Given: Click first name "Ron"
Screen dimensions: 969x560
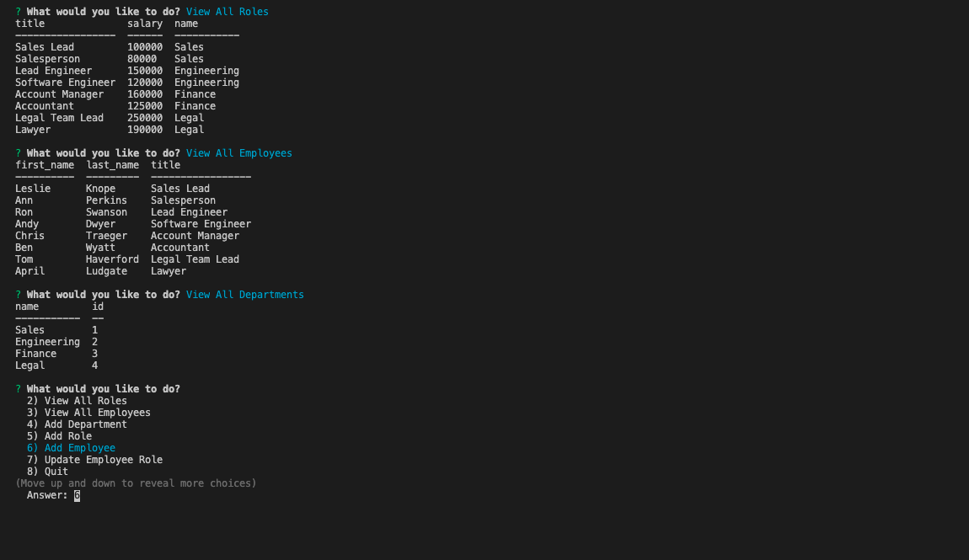Looking at the screenshot, I should click(x=24, y=211).
